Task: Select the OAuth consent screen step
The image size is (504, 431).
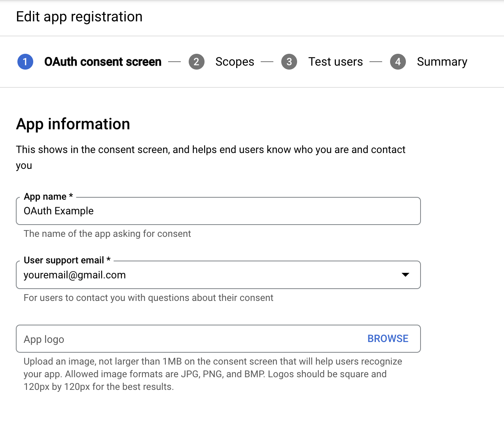Action: pos(102,62)
